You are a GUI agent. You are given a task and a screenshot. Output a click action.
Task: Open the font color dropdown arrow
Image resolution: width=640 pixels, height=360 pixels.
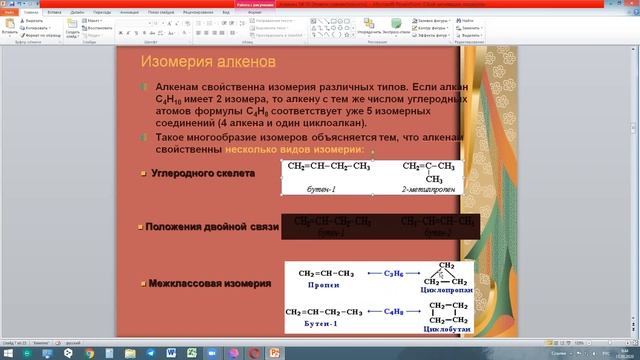pyautogui.click(x=189, y=33)
